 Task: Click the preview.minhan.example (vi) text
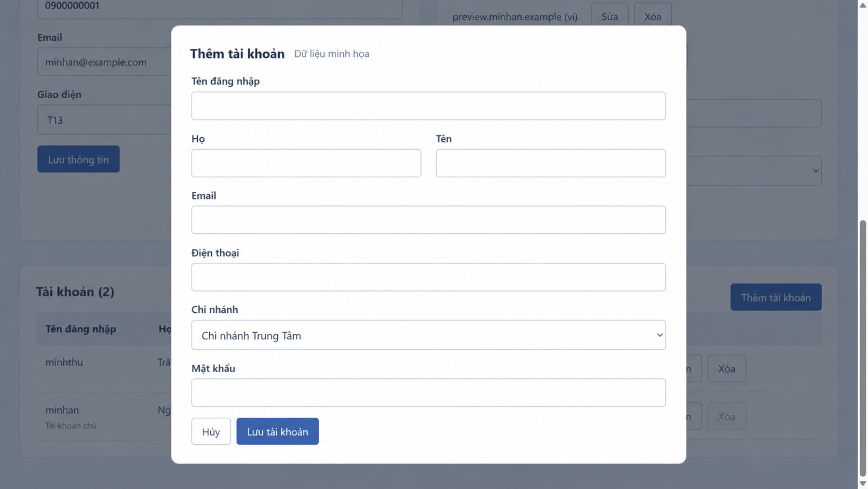point(515,17)
